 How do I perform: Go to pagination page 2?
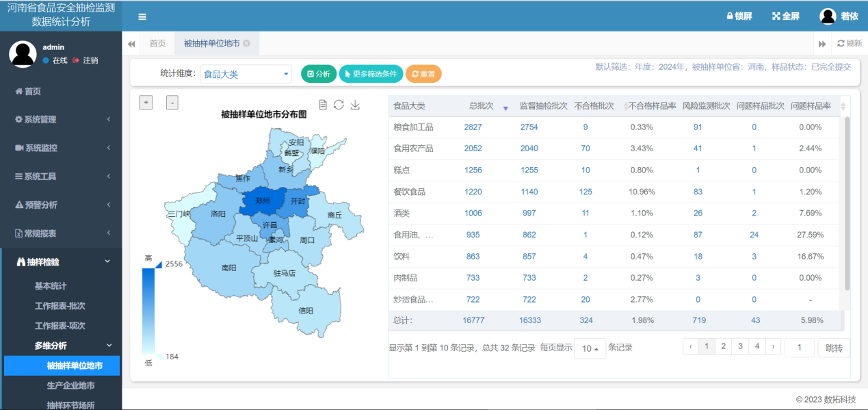[x=723, y=346]
